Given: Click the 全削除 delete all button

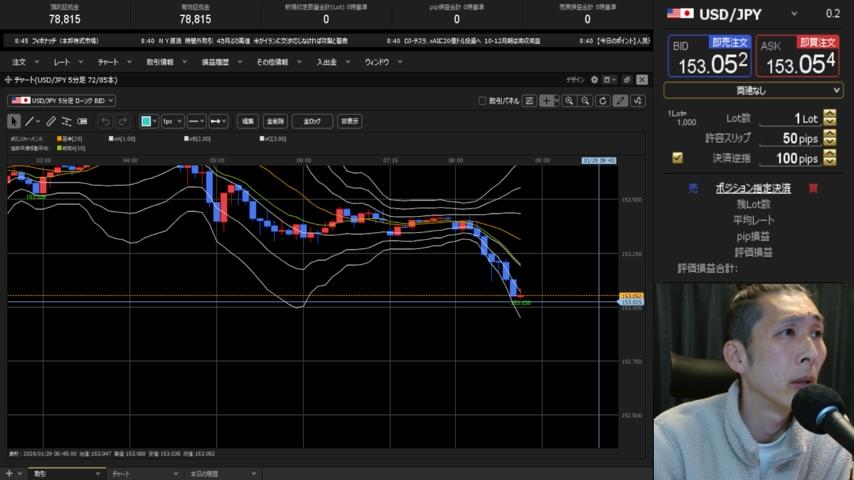Looking at the screenshot, I should click(276, 121).
